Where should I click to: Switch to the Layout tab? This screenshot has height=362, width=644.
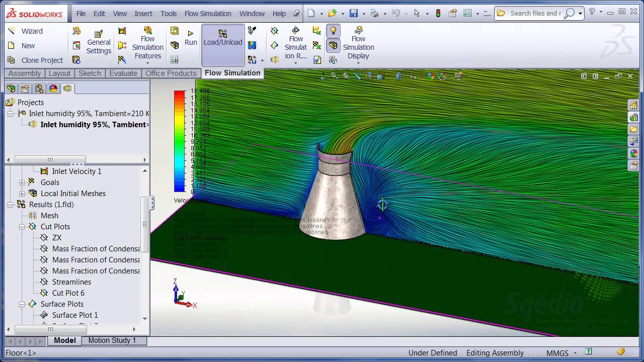59,73
